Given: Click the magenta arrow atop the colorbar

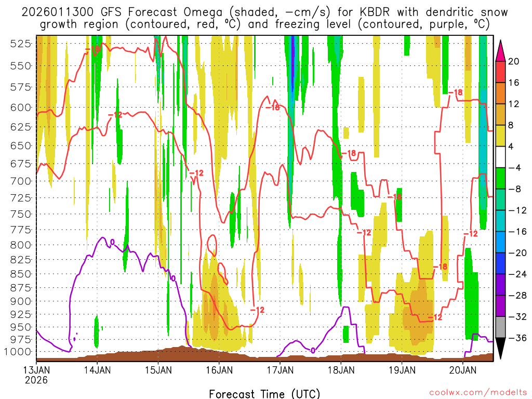Looking at the screenshot, I should (x=500, y=50).
